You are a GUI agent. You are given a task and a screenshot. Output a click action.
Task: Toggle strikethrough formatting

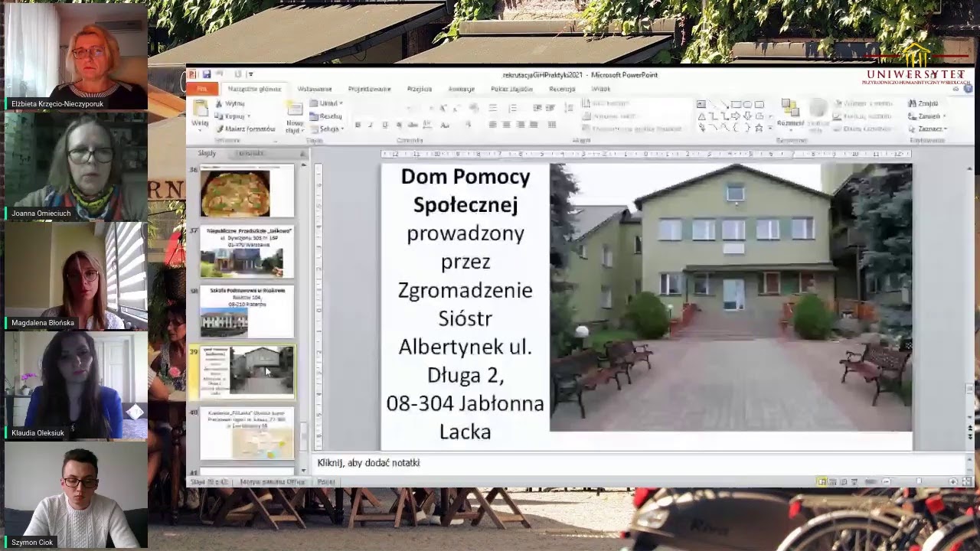pos(413,125)
